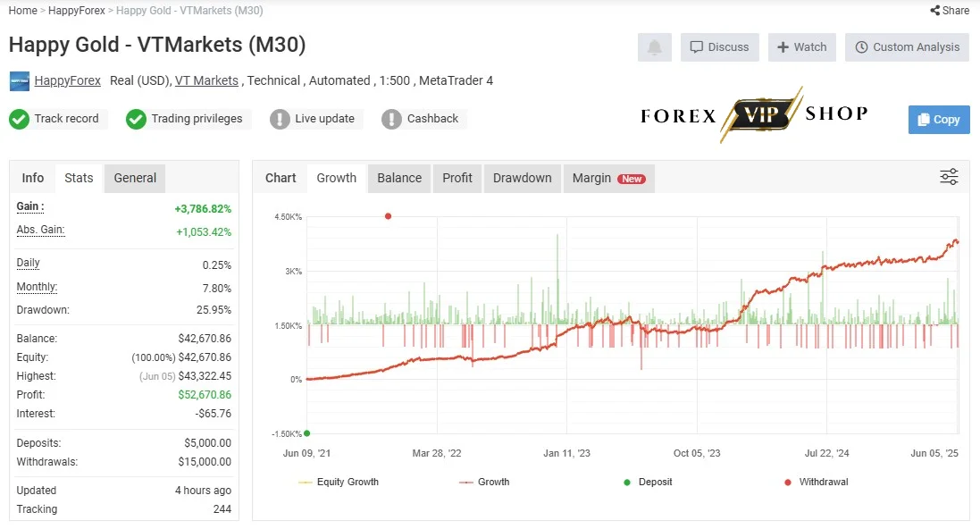The image size is (980, 529).
Task: Click the 25.95% drawdown value
Action: point(214,310)
